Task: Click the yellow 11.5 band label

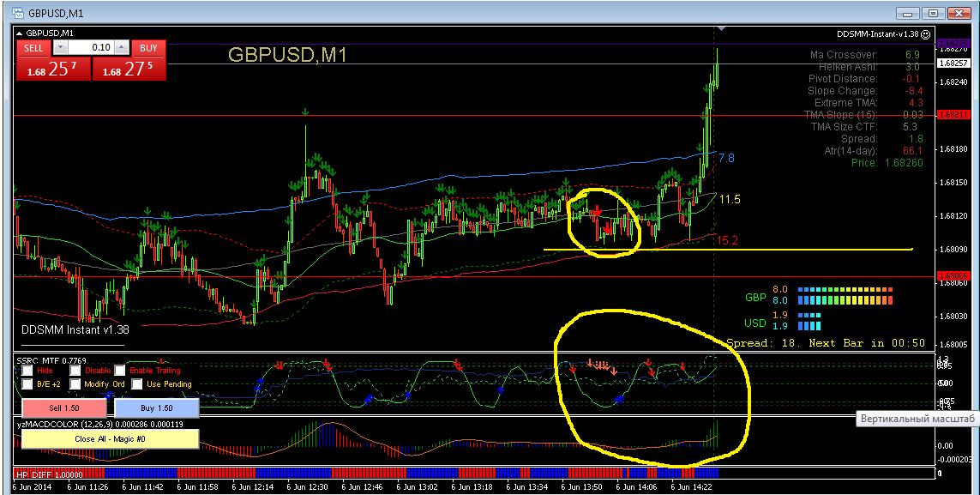Action: pos(730,199)
